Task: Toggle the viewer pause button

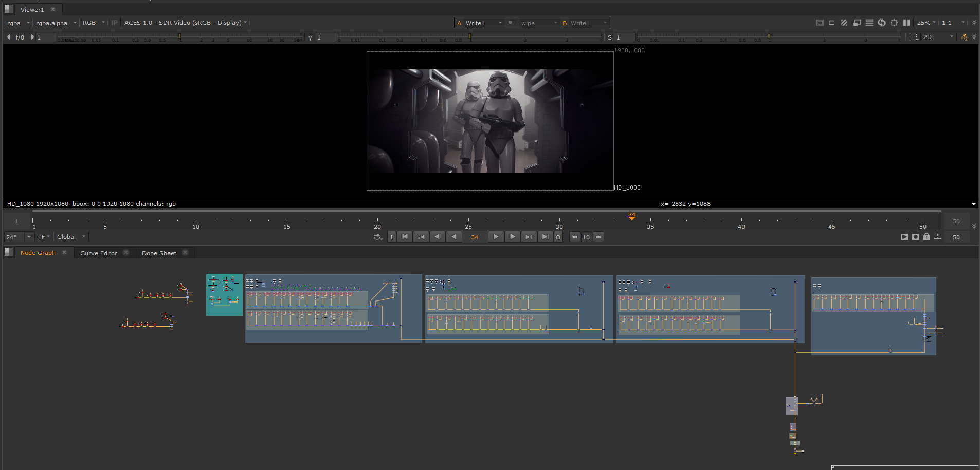Action: tap(906, 23)
